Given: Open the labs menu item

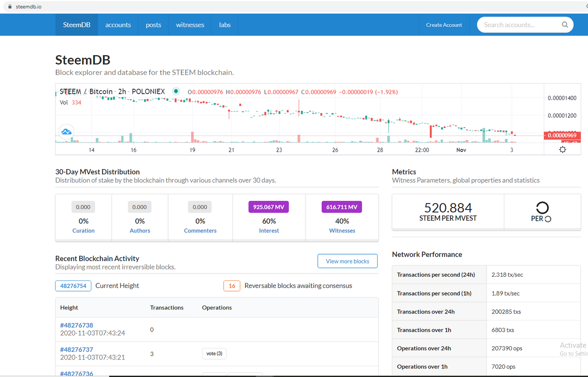Looking at the screenshot, I should (225, 25).
